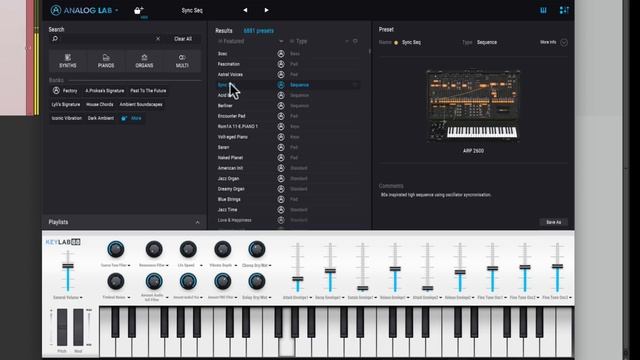Open the mixer settings icon in the top bar

pos(564,10)
